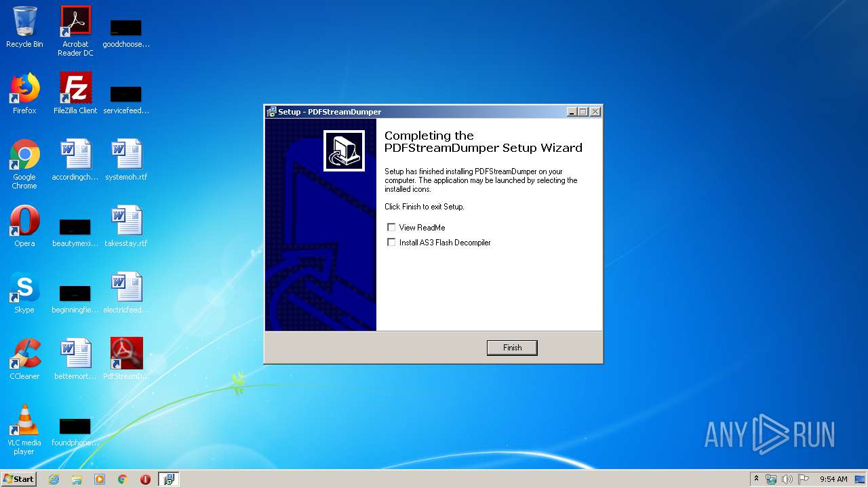Open Windows Explorer folder in taskbar

[77, 479]
